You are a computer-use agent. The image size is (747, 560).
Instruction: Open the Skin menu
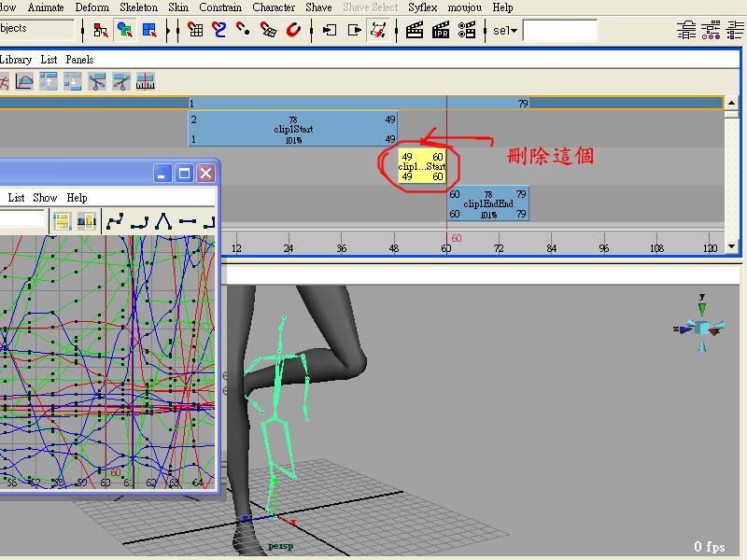tap(178, 7)
